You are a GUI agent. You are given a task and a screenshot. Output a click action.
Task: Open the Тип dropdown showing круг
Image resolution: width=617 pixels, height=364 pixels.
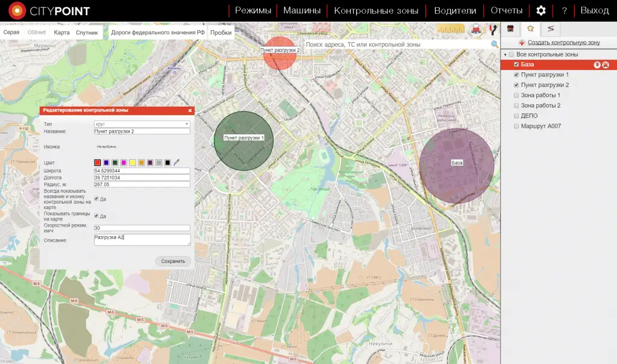tap(142, 124)
